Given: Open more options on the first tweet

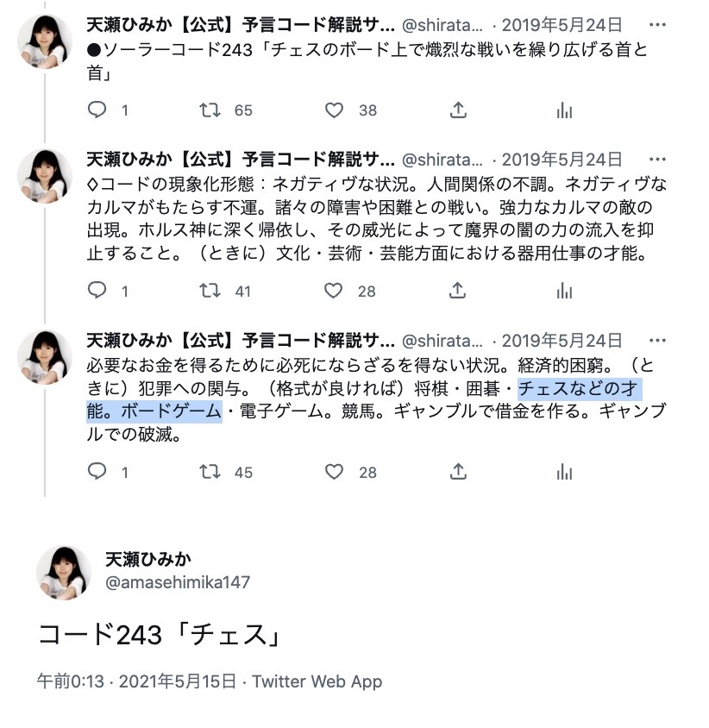Looking at the screenshot, I should pyautogui.click(x=657, y=25).
